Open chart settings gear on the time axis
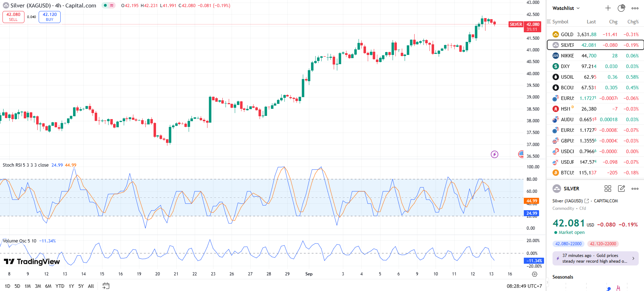This screenshot has width=644, height=291. pyautogui.click(x=534, y=274)
